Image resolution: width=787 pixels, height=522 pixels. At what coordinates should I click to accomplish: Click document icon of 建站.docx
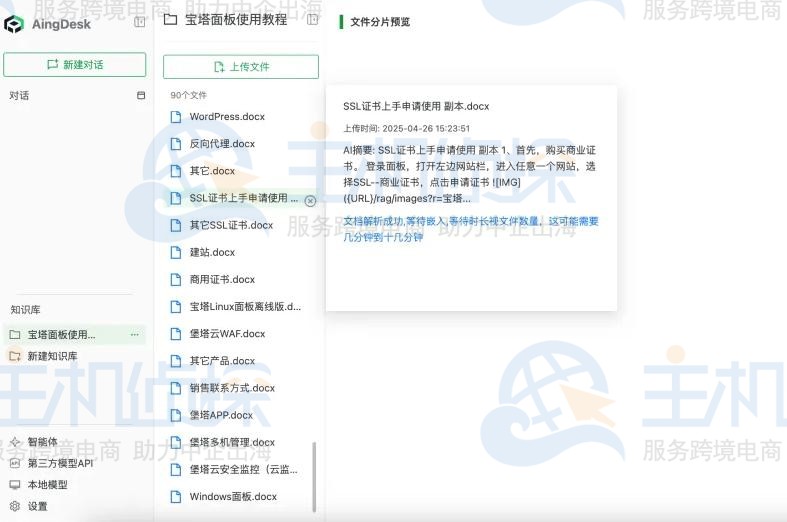coord(176,252)
